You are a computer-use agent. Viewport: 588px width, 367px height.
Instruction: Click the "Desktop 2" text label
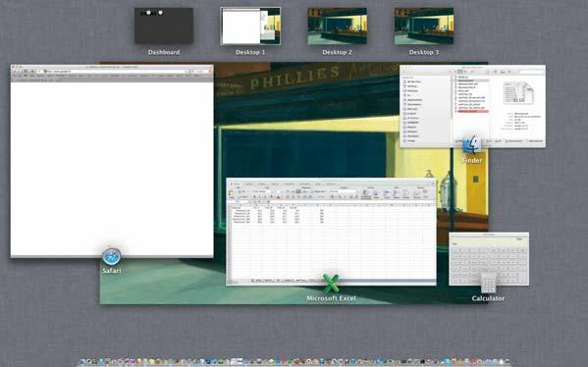[x=337, y=52]
